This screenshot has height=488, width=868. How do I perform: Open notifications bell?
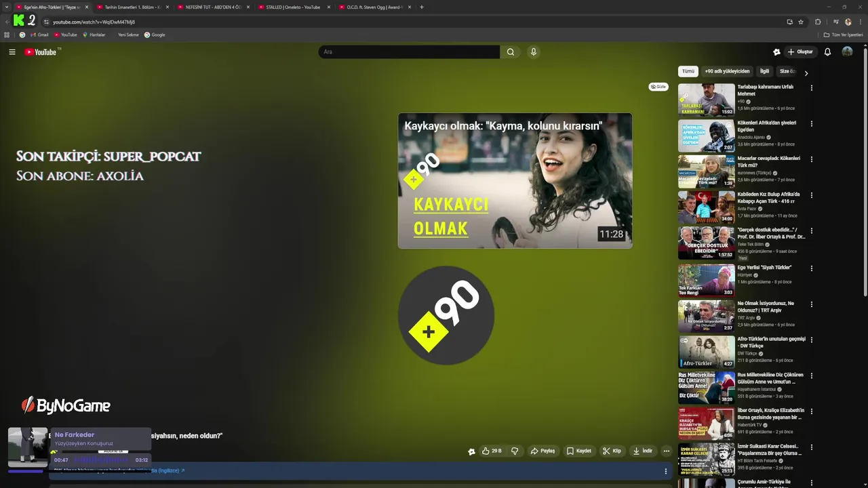(827, 52)
